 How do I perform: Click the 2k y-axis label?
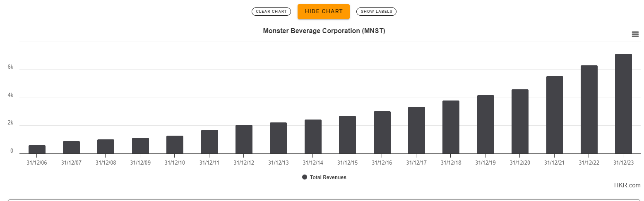tap(10, 123)
